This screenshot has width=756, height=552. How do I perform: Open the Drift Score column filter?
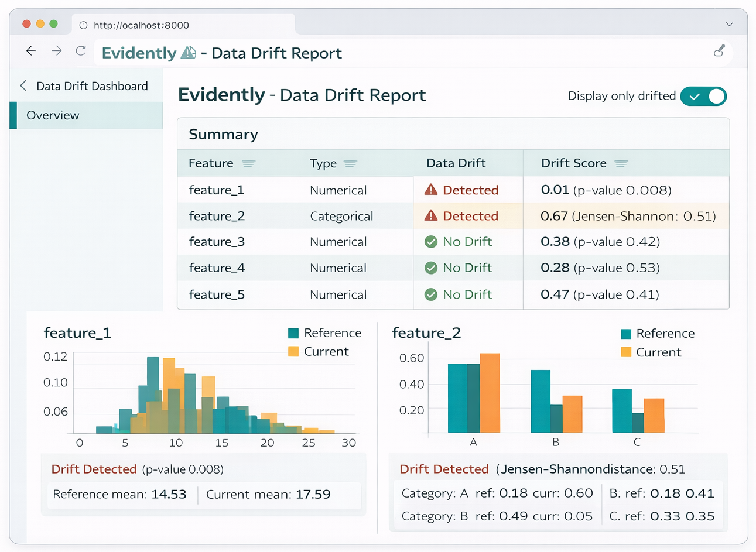tap(621, 164)
